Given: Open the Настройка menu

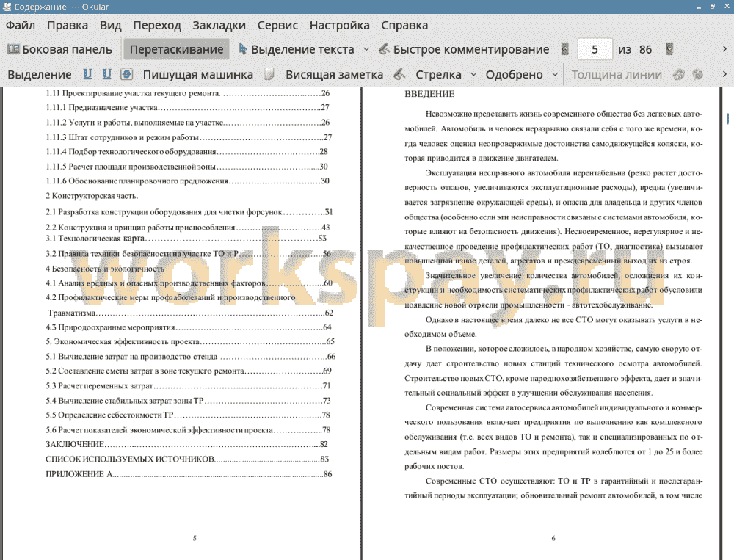Looking at the screenshot, I should tap(339, 25).
